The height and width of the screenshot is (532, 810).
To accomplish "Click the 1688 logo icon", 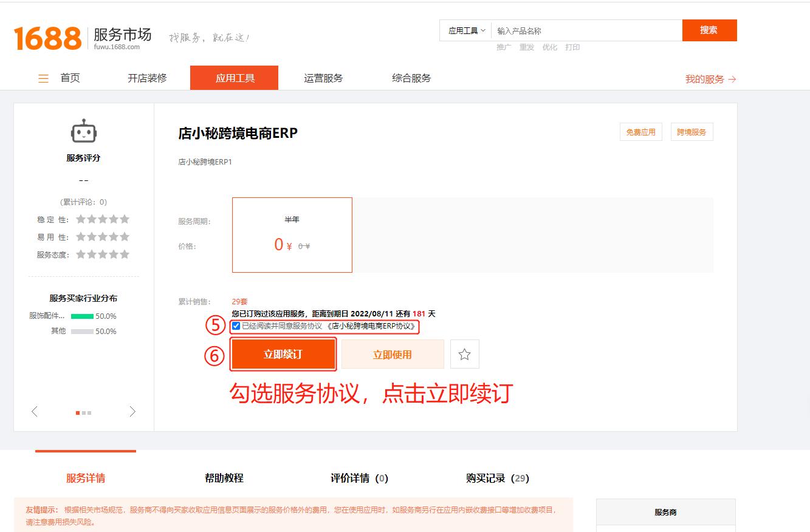I will 47,36.
